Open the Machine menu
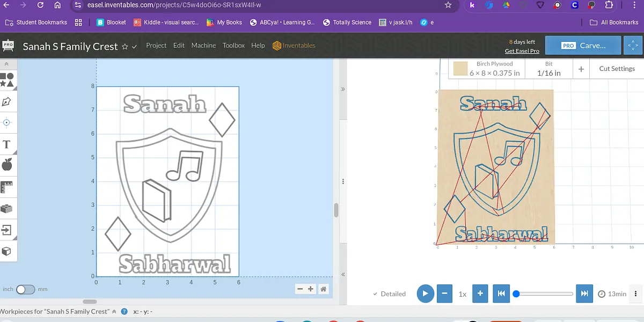This screenshot has height=322, width=644. pyautogui.click(x=203, y=46)
